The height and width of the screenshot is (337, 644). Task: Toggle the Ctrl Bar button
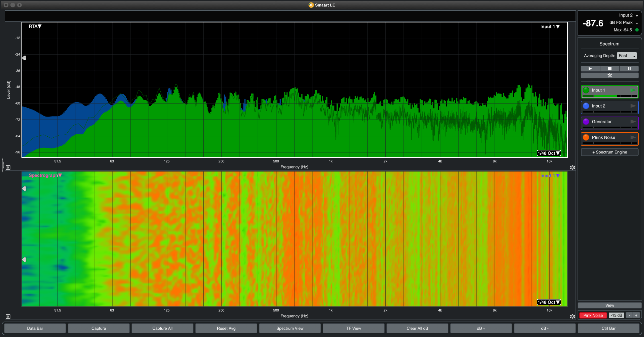(608, 328)
